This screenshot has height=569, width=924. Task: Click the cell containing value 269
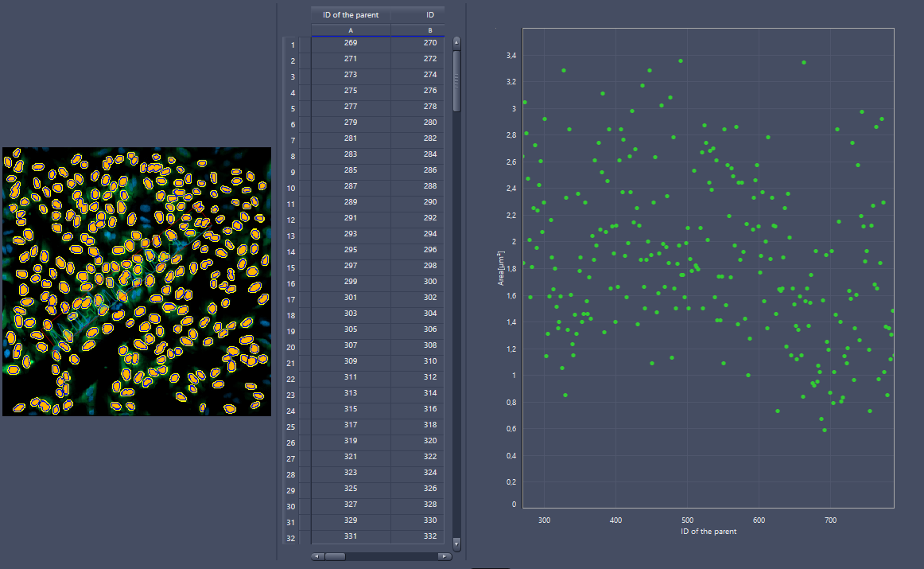[x=351, y=43]
